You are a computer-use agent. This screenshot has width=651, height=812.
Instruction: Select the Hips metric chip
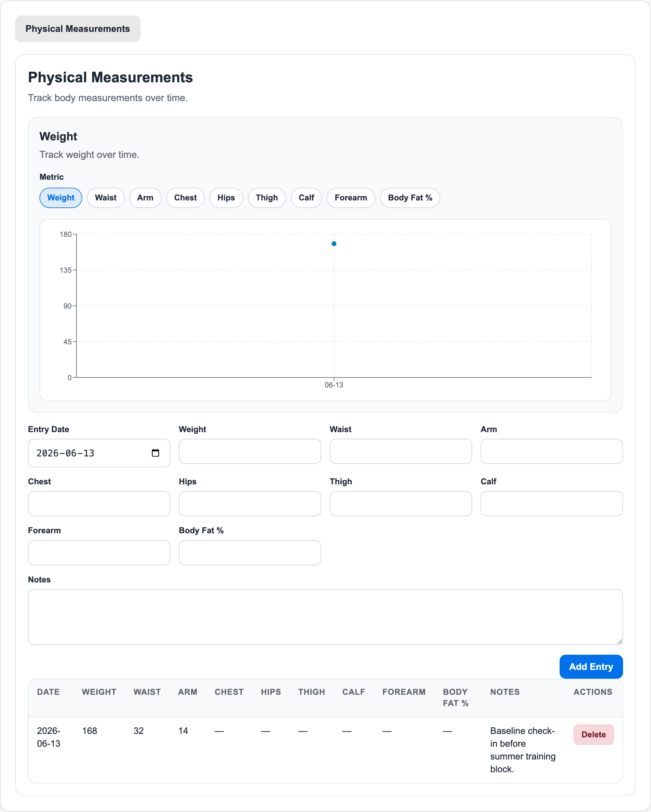226,198
